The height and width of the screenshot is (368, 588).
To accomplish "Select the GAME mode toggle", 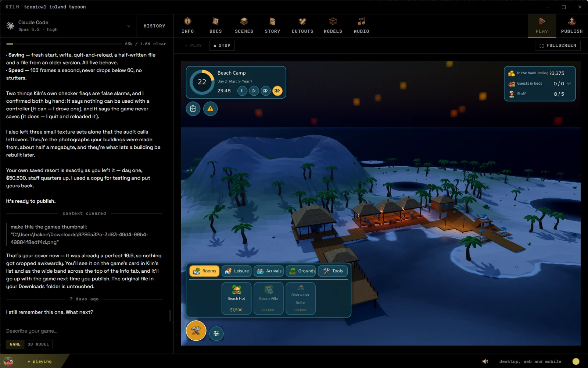I will point(15,344).
